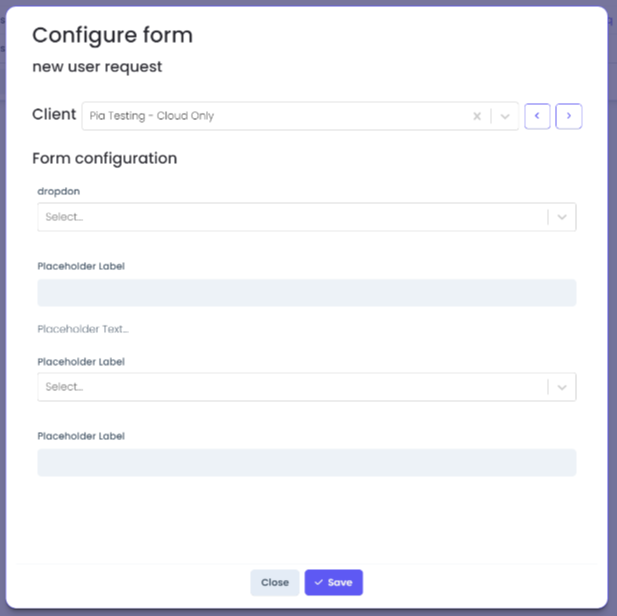The image size is (617, 616).
Task: Open the second Placeholder Label dropdown chevron
Action: point(562,387)
